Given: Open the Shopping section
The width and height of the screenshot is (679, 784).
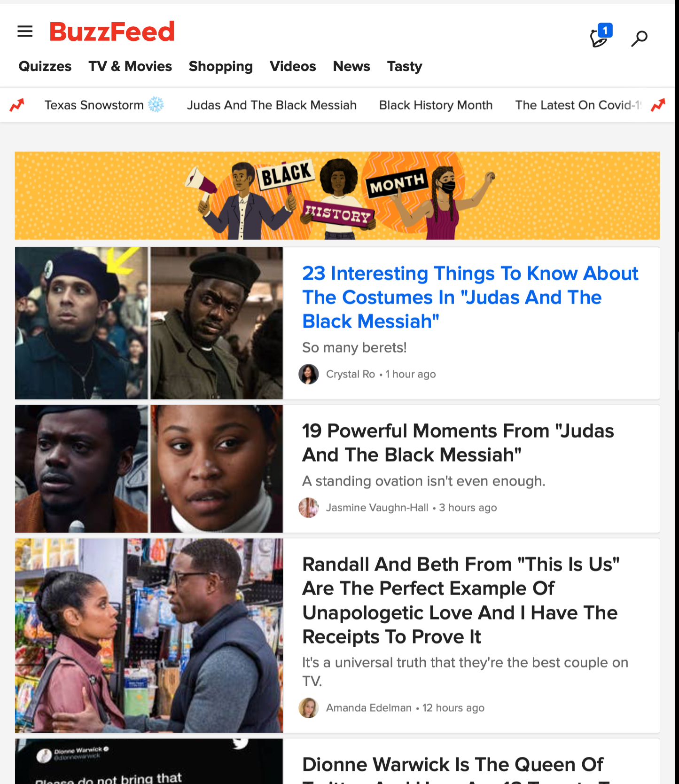Looking at the screenshot, I should [221, 66].
